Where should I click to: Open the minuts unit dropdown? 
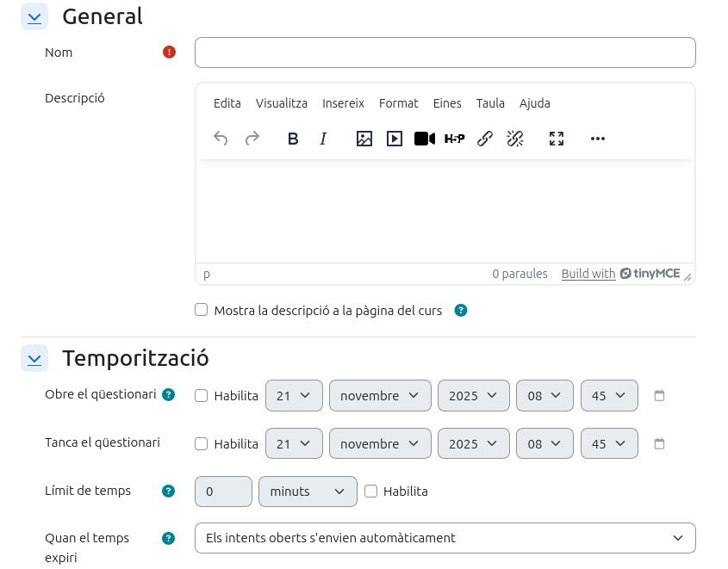pos(308,492)
